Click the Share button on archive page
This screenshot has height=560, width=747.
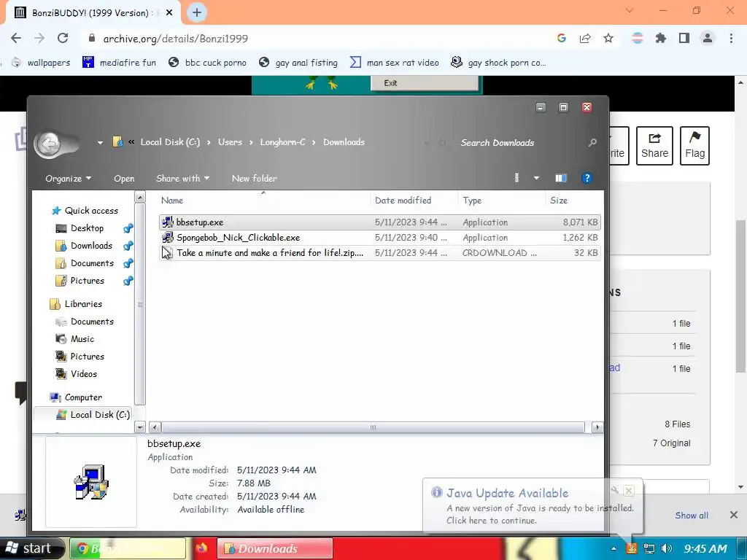pos(654,146)
